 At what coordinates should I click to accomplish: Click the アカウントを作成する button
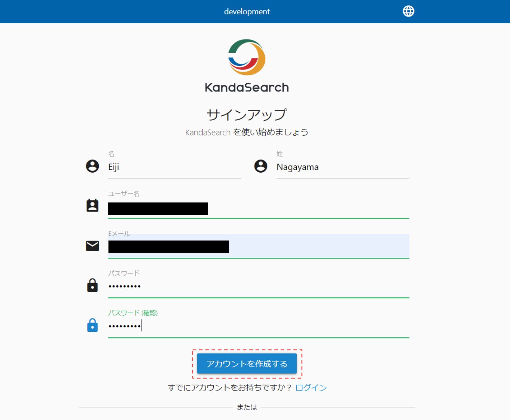(x=247, y=364)
